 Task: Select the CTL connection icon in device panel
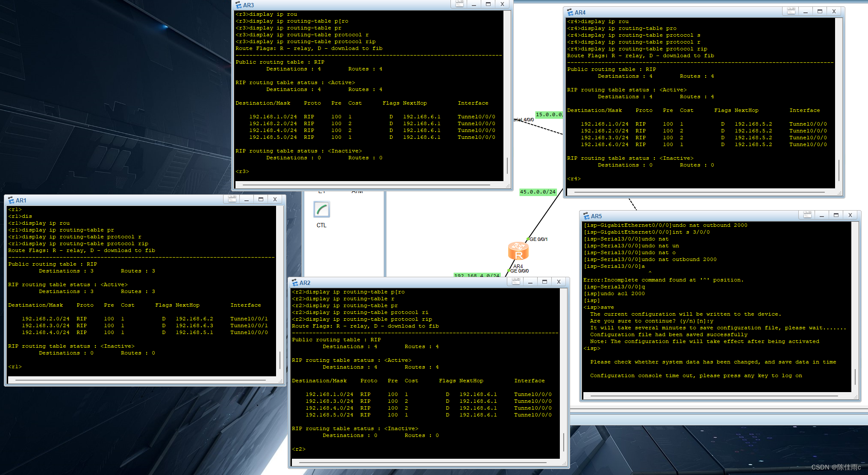click(x=321, y=210)
